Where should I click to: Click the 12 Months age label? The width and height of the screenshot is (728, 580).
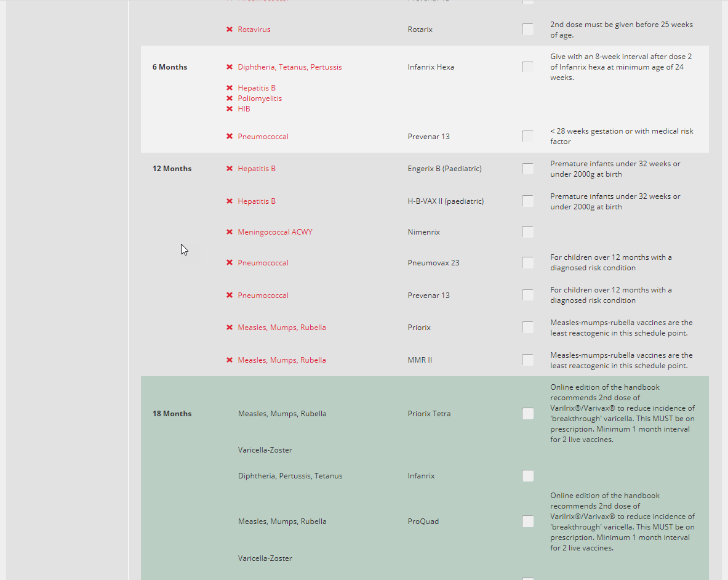(172, 169)
